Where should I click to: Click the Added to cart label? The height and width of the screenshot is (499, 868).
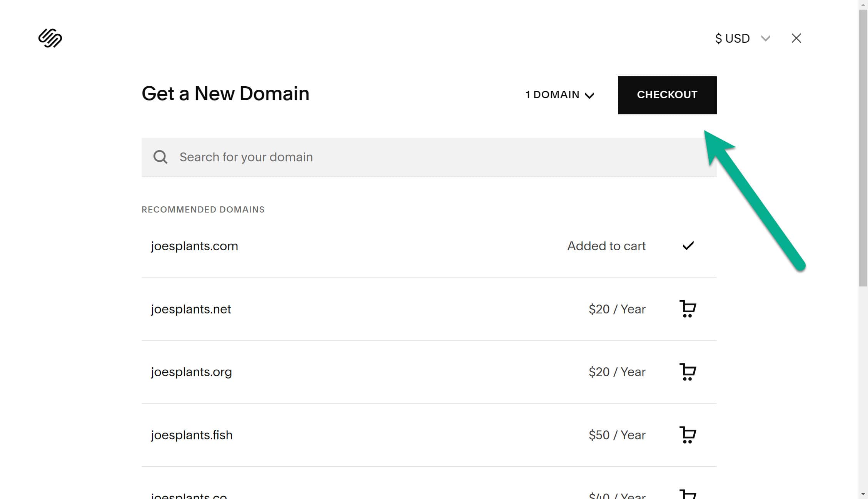(x=606, y=246)
